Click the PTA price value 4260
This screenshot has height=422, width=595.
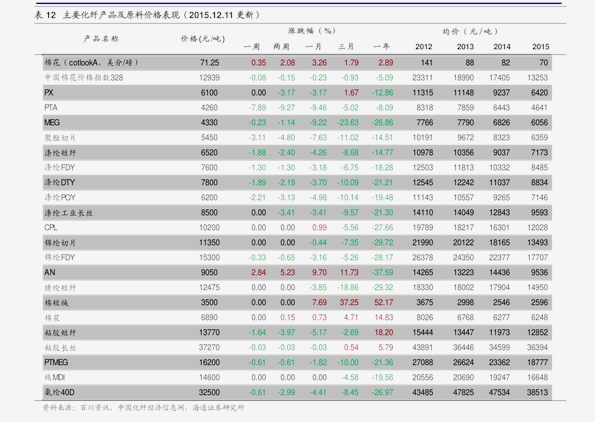(x=209, y=108)
